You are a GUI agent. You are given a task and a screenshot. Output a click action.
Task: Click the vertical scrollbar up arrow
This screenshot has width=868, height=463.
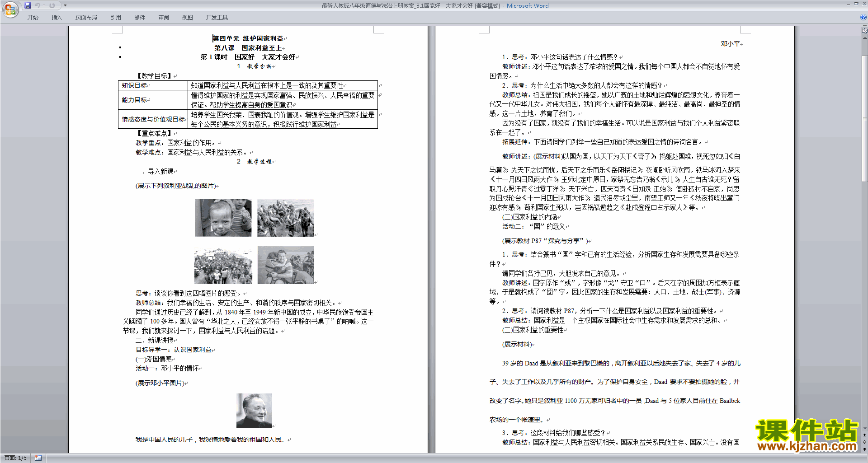[x=864, y=38]
